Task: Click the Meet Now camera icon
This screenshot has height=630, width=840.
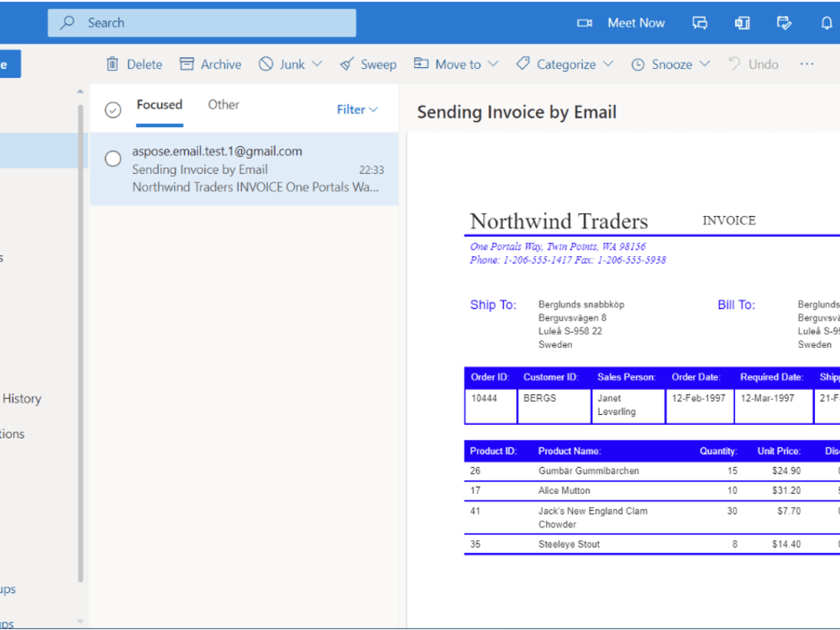Action: tap(585, 23)
